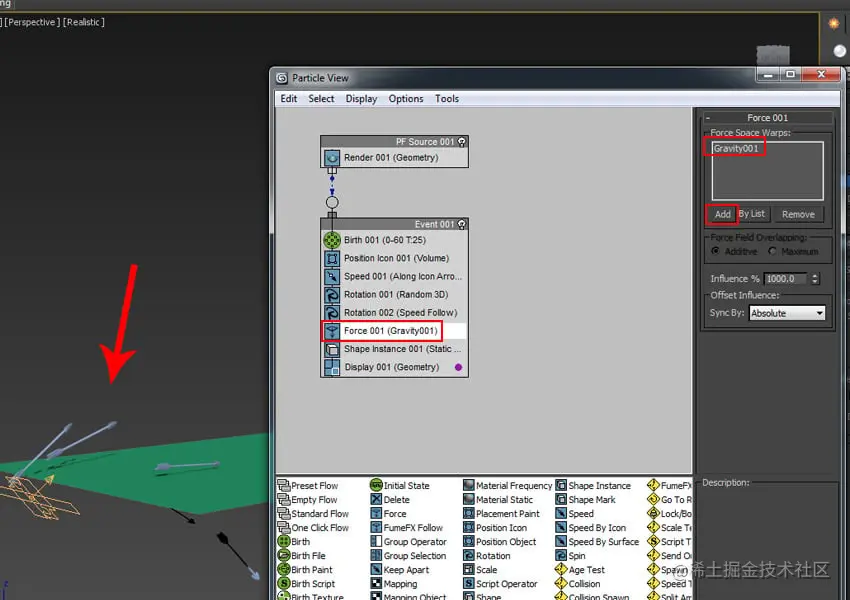This screenshot has height=600, width=850.
Task: Click the [Perspective] viewport label
Action: [x=31, y=22]
